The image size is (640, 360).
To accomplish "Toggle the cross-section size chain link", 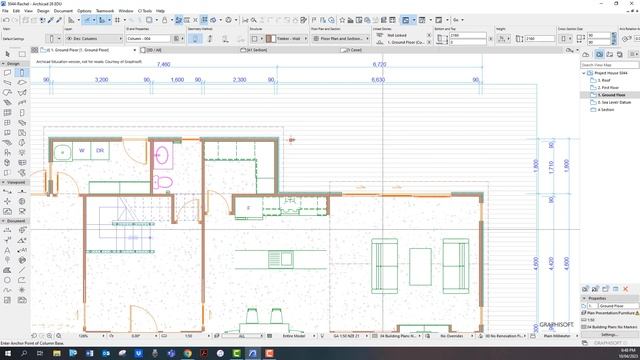I will click(614, 39).
